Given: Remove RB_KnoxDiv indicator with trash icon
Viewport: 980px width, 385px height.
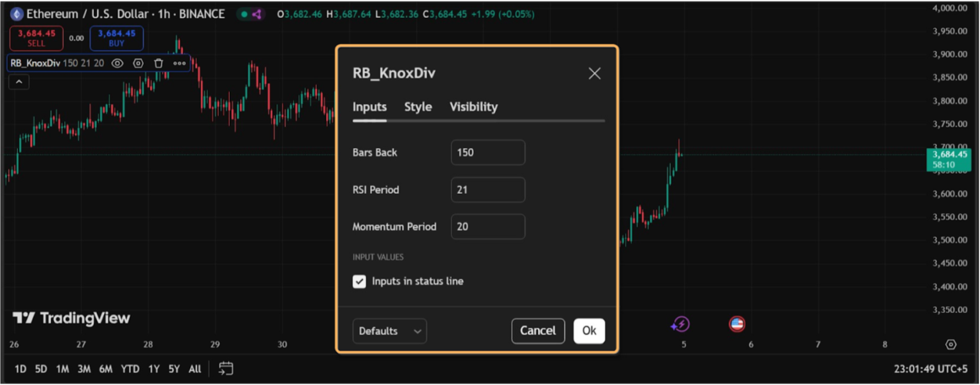Looking at the screenshot, I should point(159,63).
